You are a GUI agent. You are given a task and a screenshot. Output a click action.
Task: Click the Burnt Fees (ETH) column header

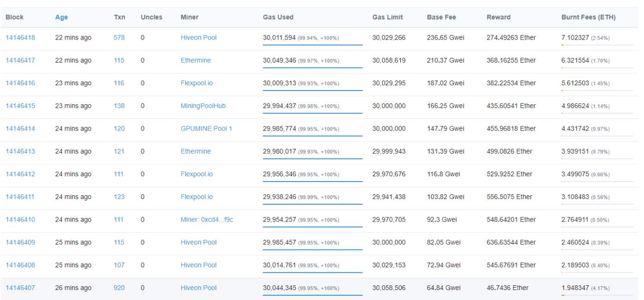tap(588, 17)
